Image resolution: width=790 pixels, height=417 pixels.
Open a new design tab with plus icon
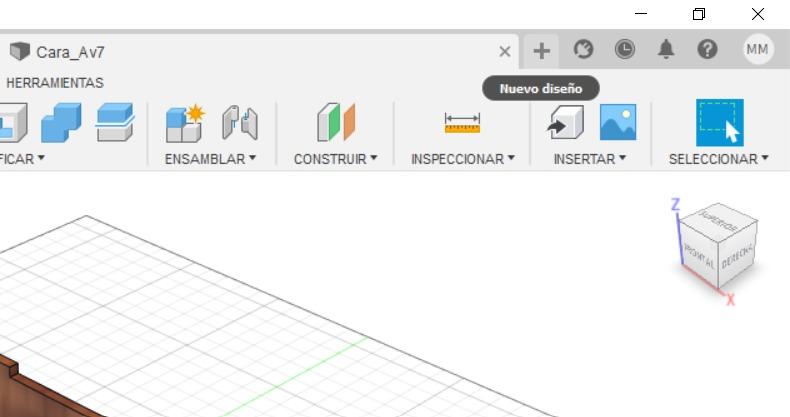(x=541, y=51)
